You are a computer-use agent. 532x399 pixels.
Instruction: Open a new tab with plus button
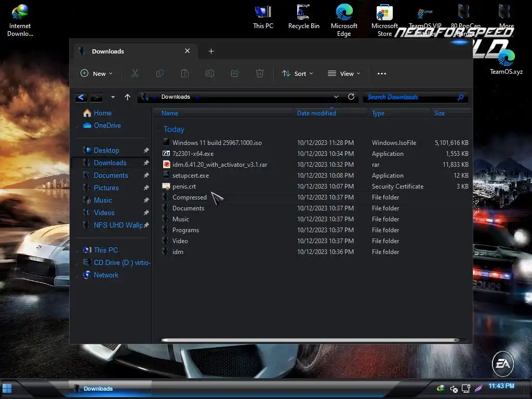pyautogui.click(x=211, y=51)
